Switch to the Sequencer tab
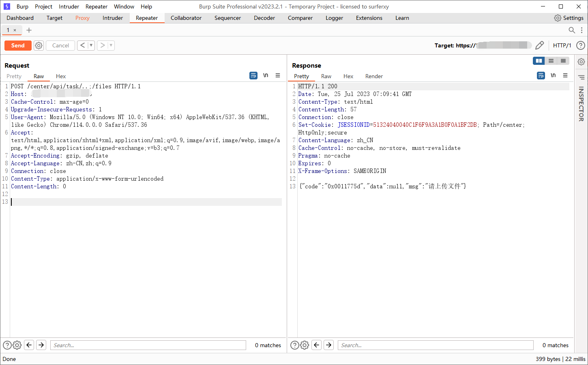This screenshot has width=588, height=365. [x=227, y=18]
